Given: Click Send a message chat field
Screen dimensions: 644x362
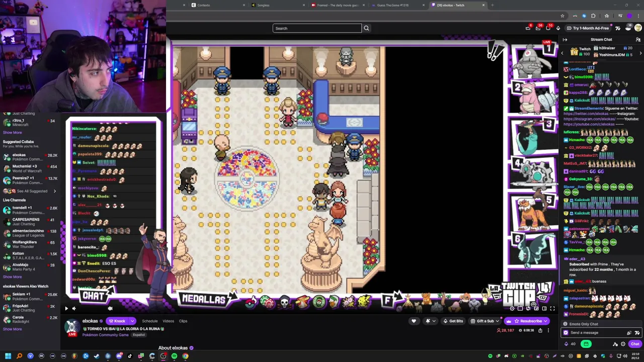Looking at the screenshot, I should pyautogui.click(x=601, y=332).
